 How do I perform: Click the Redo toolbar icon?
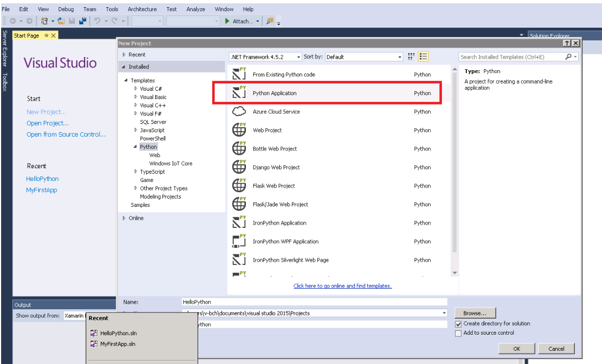115,21
